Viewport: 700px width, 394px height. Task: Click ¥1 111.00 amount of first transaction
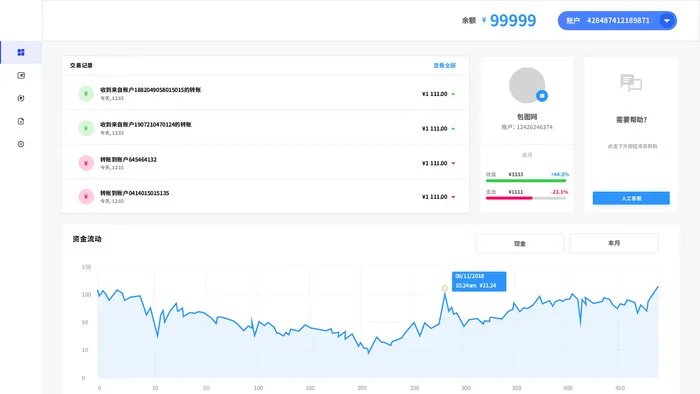click(434, 94)
